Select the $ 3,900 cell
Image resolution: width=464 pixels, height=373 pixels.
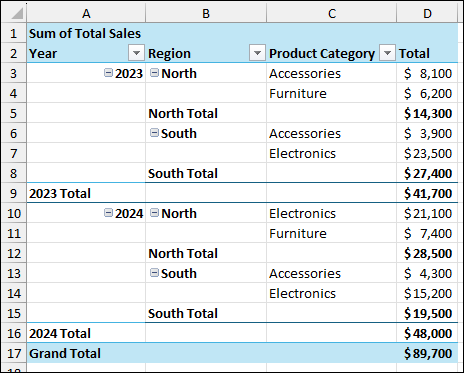coord(427,133)
